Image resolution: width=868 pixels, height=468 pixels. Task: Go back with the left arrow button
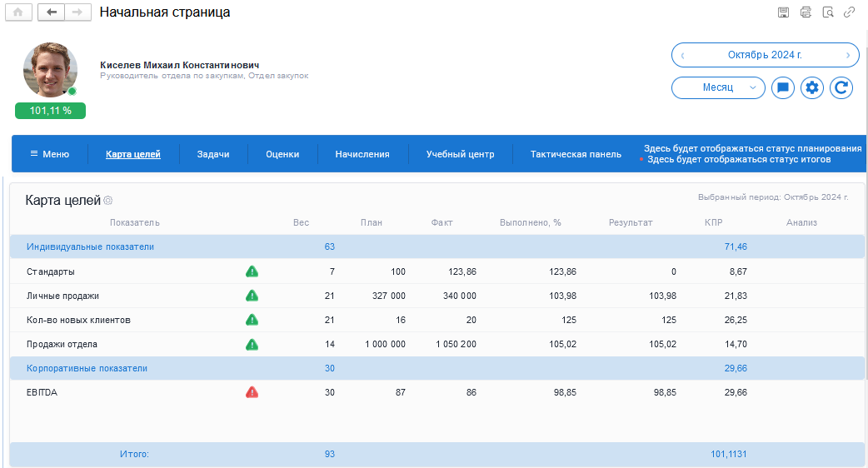(51, 12)
